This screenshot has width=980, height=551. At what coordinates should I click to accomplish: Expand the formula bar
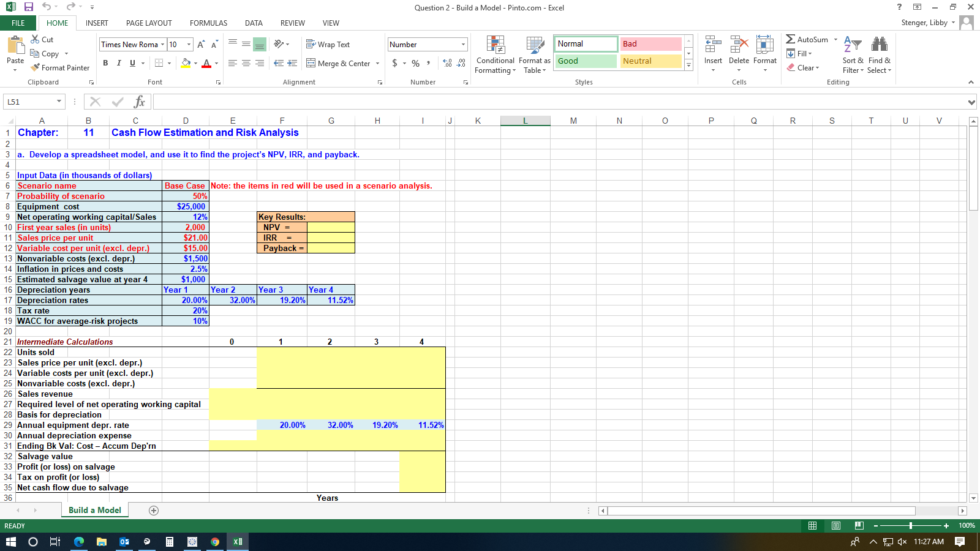[971, 102]
